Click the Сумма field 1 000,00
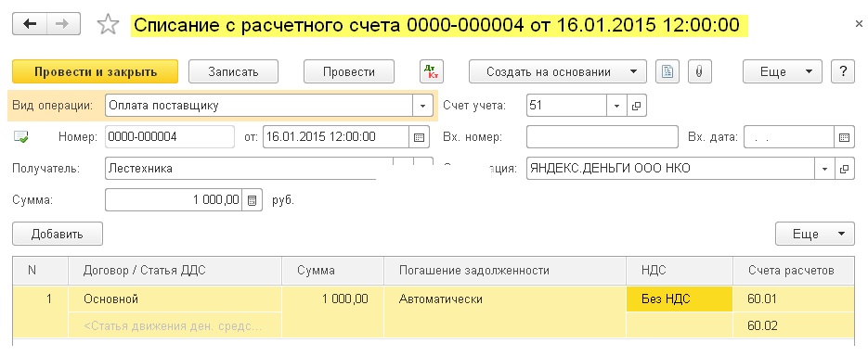The width and height of the screenshot is (868, 356). tap(174, 200)
